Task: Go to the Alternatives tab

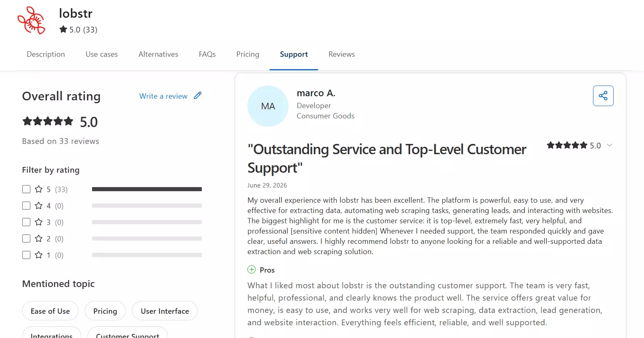Action: pyautogui.click(x=158, y=54)
